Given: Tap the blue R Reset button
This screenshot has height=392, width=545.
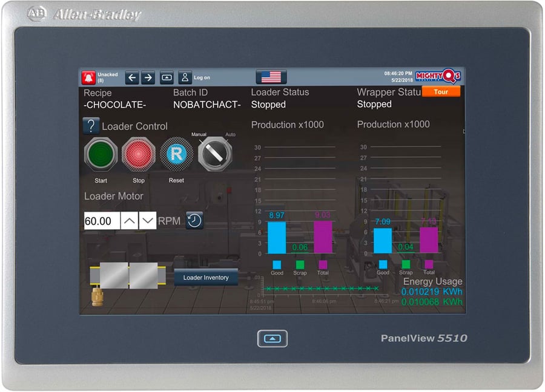Looking at the screenshot, I should (x=176, y=154).
